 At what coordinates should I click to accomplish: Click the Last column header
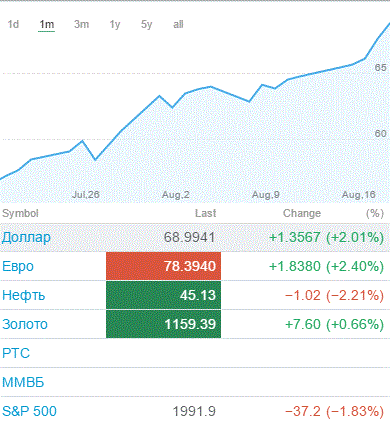pos(205,213)
